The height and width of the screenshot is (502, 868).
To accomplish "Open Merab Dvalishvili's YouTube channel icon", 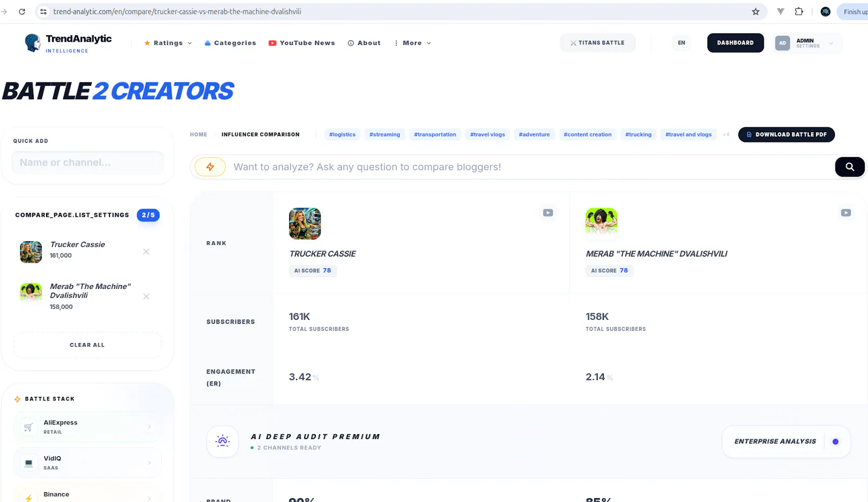I will tap(846, 213).
